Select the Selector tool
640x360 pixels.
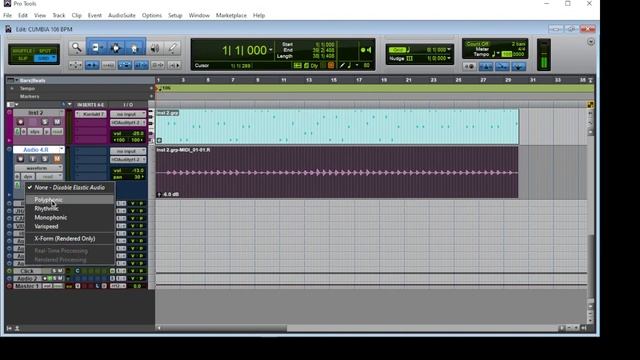click(x=116, y=48)
